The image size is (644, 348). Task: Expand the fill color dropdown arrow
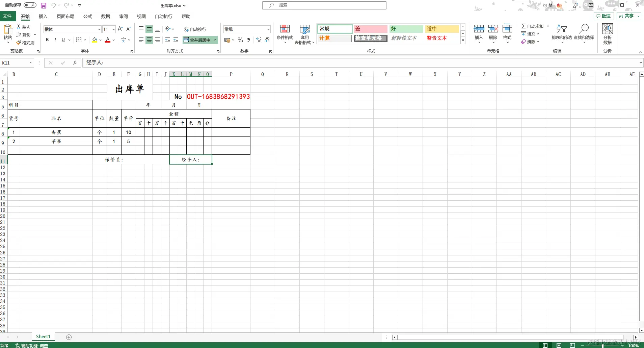[101, 40]
